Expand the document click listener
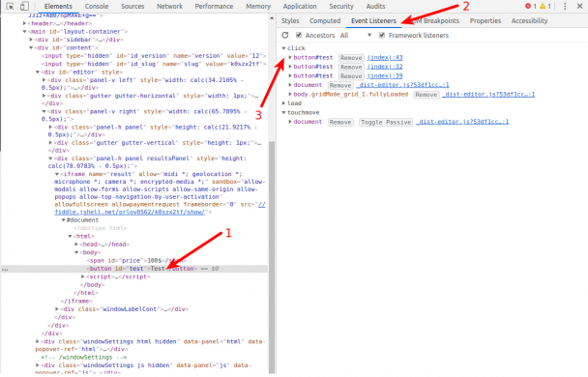 [x=290, y=85]
